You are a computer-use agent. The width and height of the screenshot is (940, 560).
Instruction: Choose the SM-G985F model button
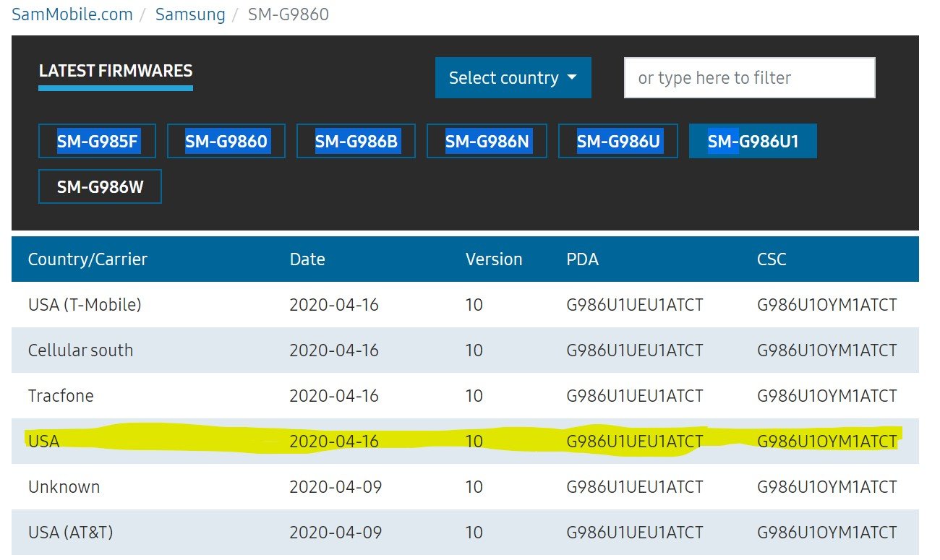[x=97, y=142]
